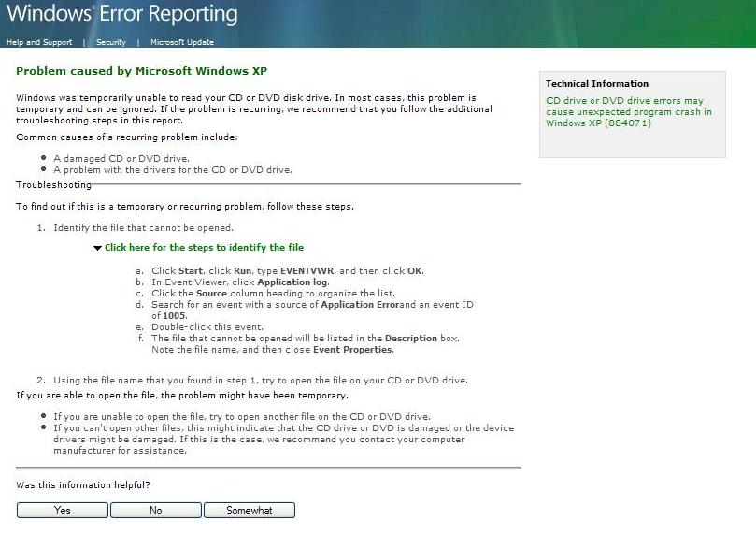Click the 'Using the file name that you found' step
Screen dimensions: 756x535
point(261,380)
